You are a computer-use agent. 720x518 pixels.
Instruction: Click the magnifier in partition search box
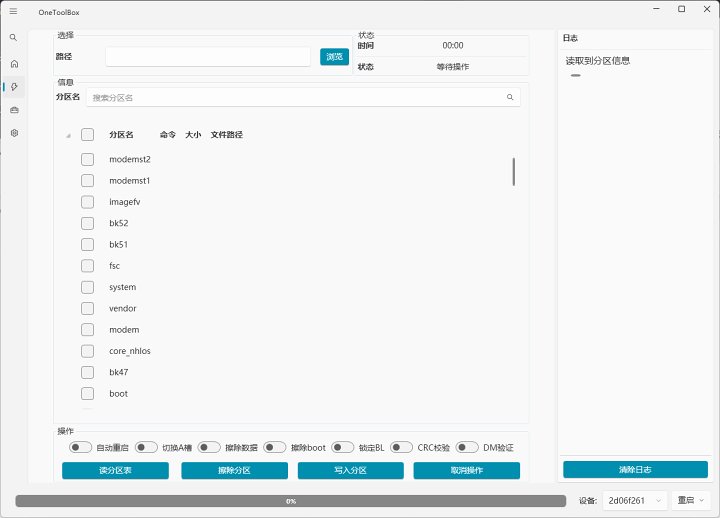[509, 98]
